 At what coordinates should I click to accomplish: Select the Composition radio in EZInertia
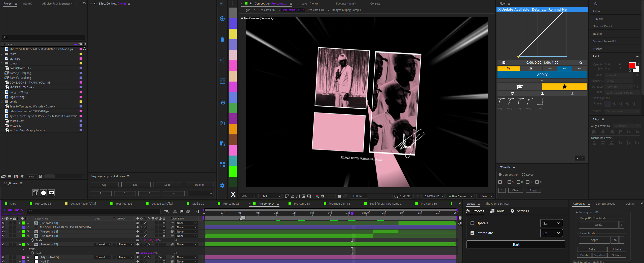[x=500, y=175]
